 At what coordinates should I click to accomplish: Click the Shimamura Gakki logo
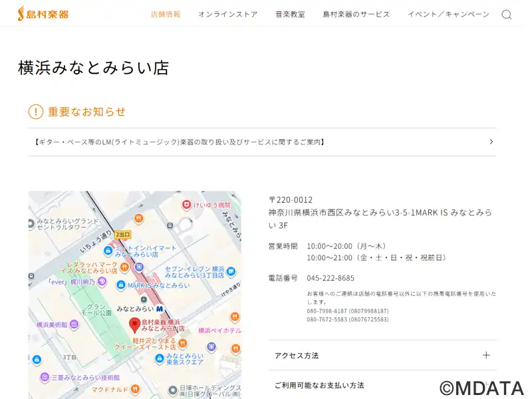(x=43, y=13)
